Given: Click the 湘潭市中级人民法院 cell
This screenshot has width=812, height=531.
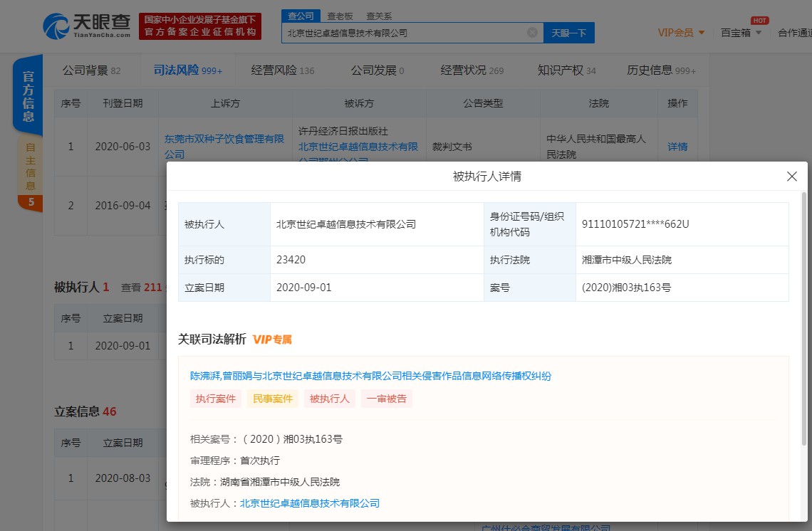Looking at the screenshot, I should [682, 260].
